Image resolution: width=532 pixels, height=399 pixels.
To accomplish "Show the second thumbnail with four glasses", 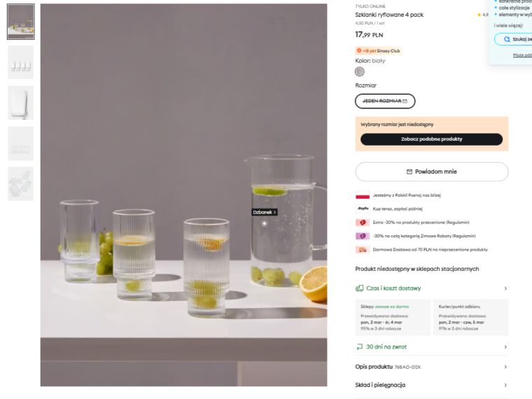I will pyautogui.click(x=20, y=62).
